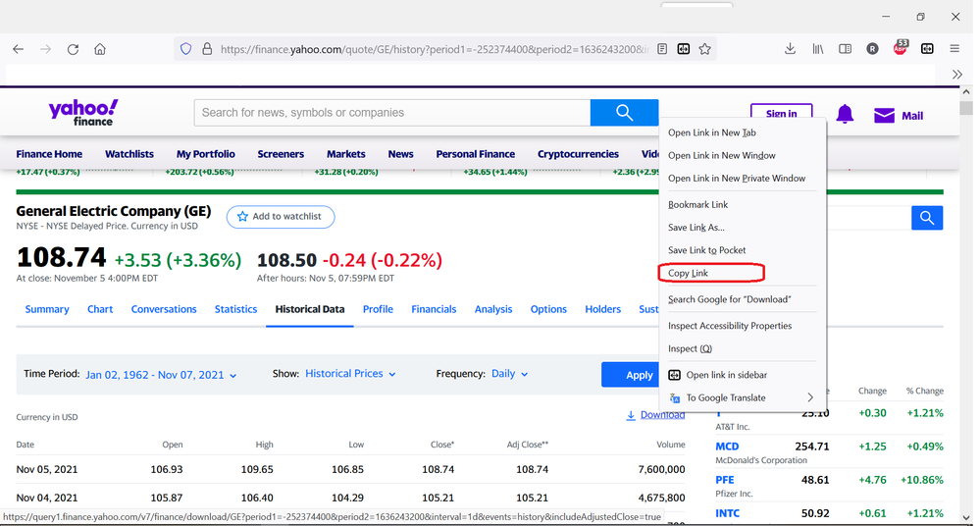980x526 pixels.
Task: Reload the page with the refresh icon
Action: [x=74, y=49]
